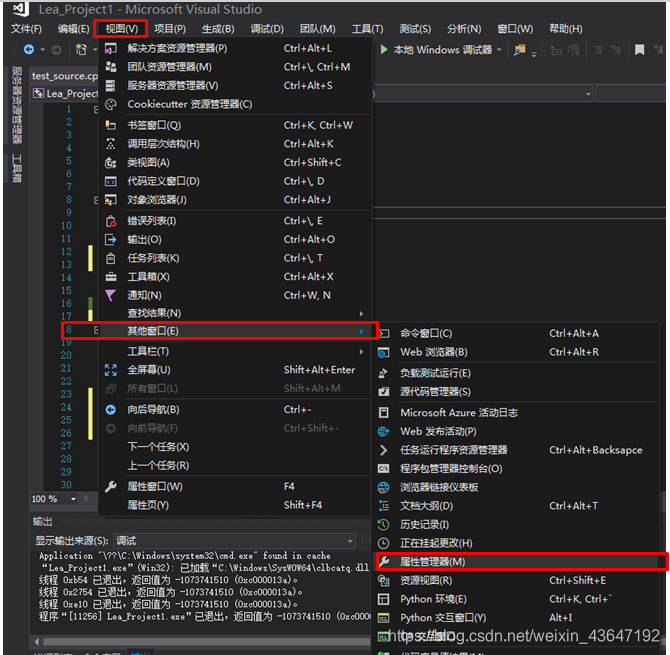
Task: Click the toolbar back navigation arrow
Action: point(29,50)
